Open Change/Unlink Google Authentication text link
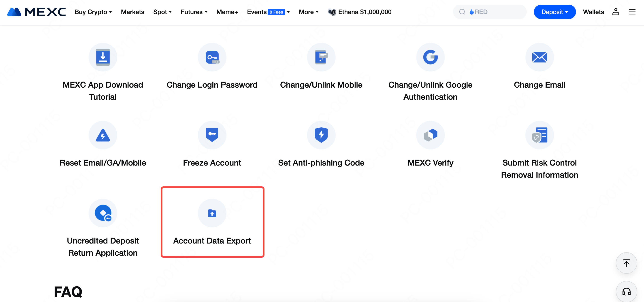The image size is (644, 302). click(x=430, y=91)
